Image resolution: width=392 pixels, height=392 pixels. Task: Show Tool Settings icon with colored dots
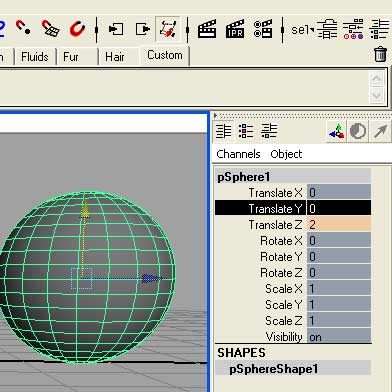pyautogui.click(x=353, y=29)
